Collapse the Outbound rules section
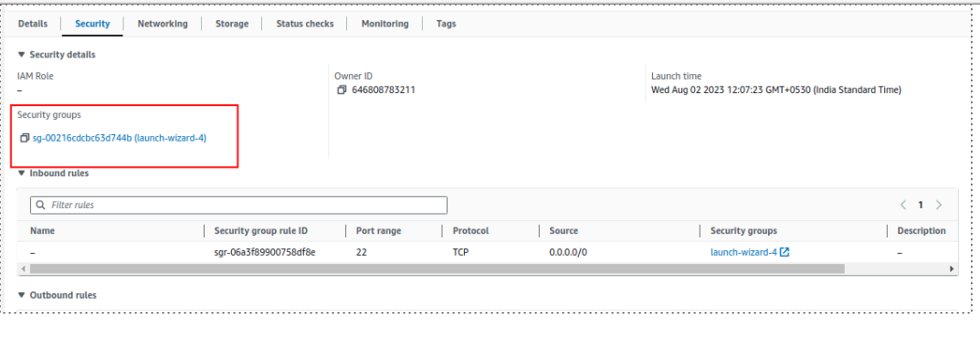 [21, 295]
